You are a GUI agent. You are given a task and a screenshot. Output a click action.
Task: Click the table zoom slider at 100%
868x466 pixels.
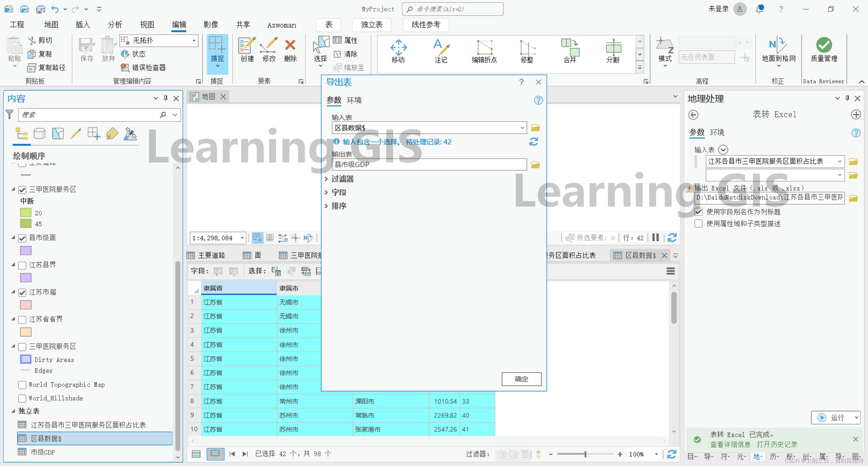pos(585,454)
